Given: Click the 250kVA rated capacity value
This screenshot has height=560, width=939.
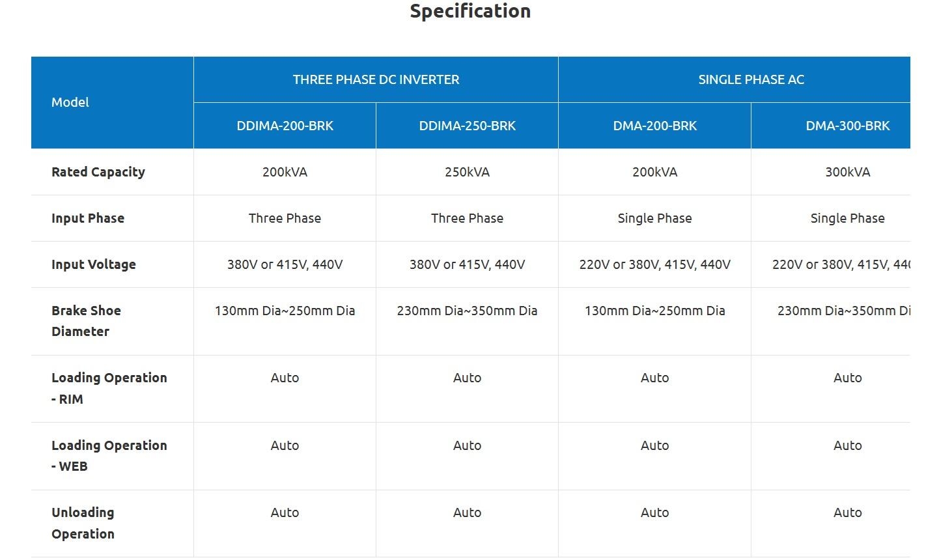Looking at the screenshot, I should (467, 172).
